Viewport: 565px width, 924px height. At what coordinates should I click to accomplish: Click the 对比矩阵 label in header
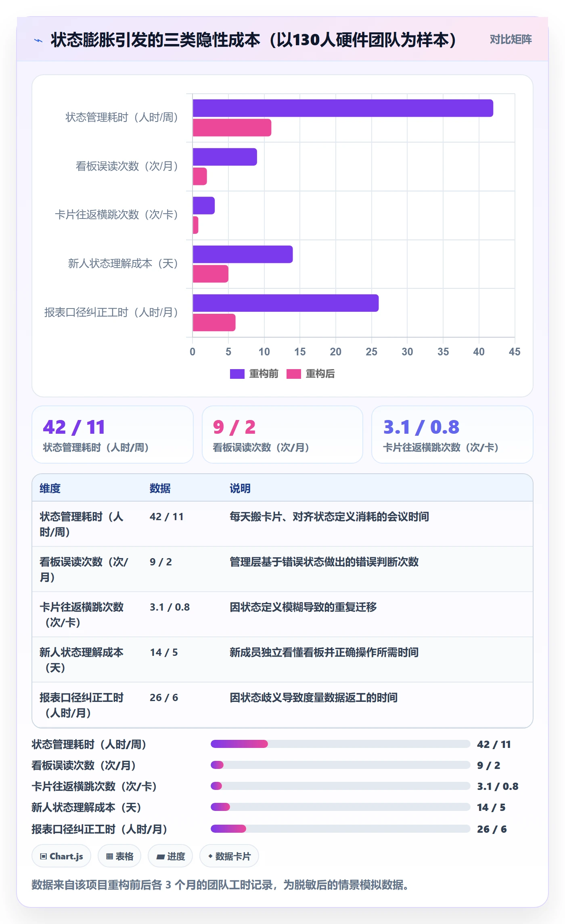[x=511, y=40]
